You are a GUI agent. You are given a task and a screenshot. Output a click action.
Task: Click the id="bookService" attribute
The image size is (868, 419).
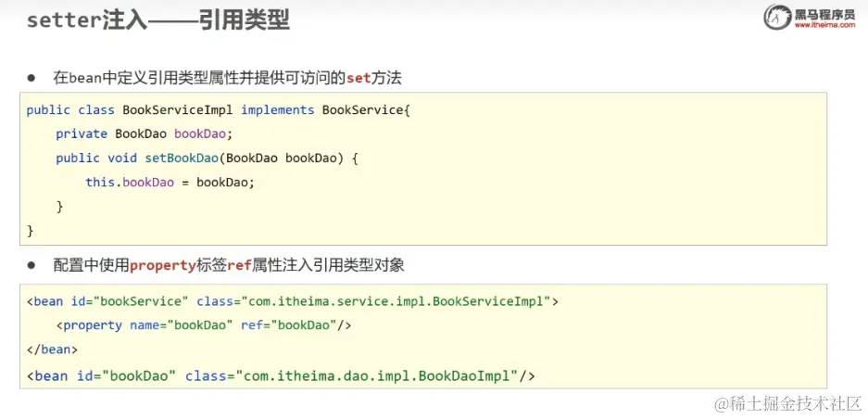[130, 301]
